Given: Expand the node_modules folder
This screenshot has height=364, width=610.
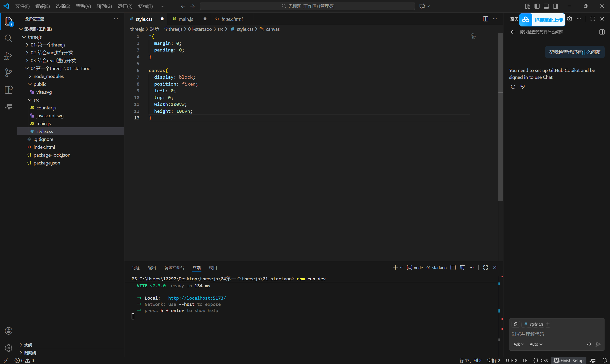Looking at the screenshot, I should coord(49,76).
